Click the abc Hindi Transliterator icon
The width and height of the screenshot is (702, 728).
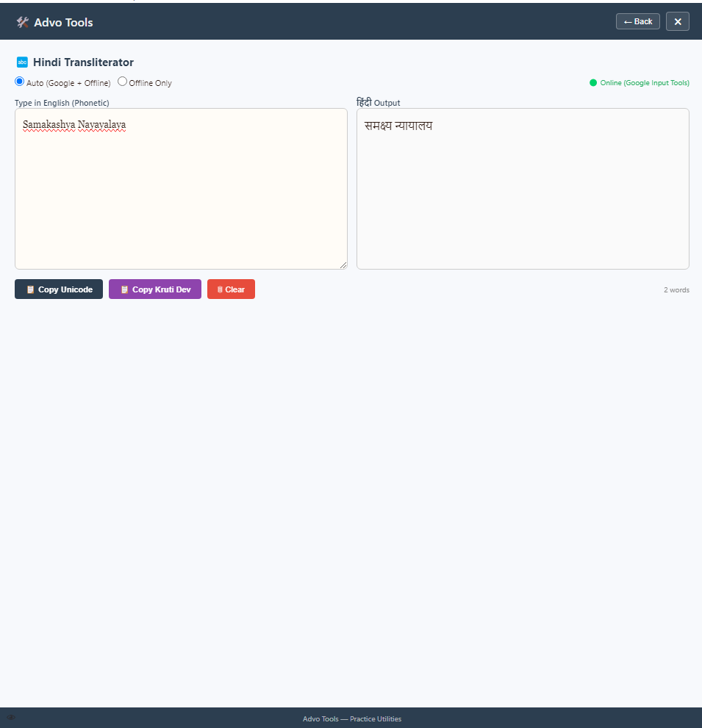tap(22, 62)
